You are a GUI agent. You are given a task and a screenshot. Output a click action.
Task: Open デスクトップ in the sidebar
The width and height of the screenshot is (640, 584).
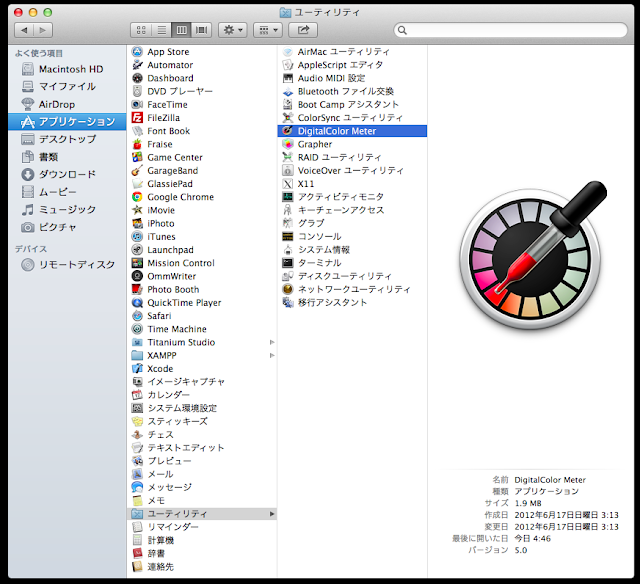click(x=67, y=139)
